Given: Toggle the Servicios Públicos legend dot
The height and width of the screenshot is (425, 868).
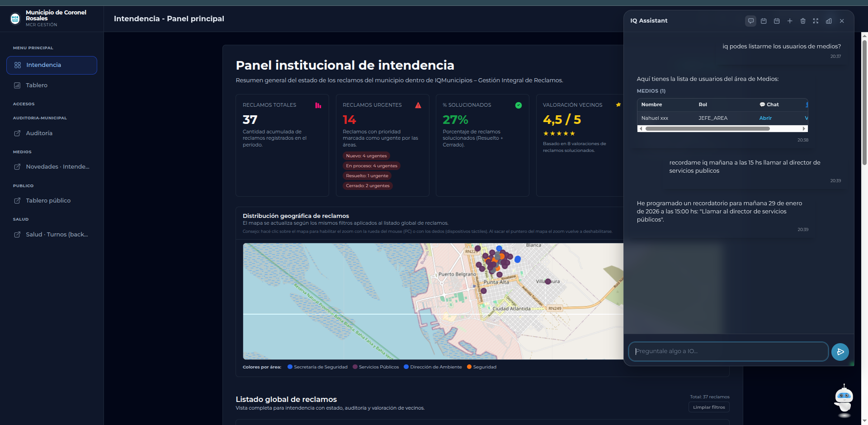Looking at the screenshot, I should click(x=355, y=367).
